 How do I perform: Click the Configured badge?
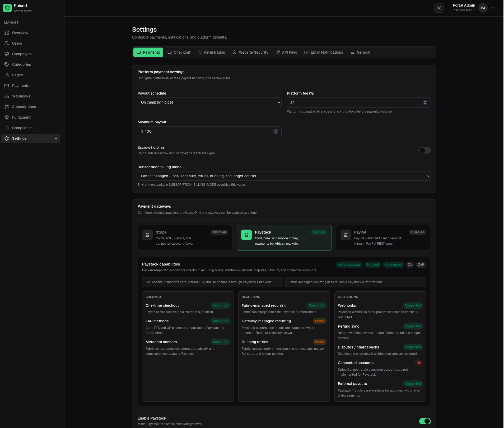tap(393, 265)
